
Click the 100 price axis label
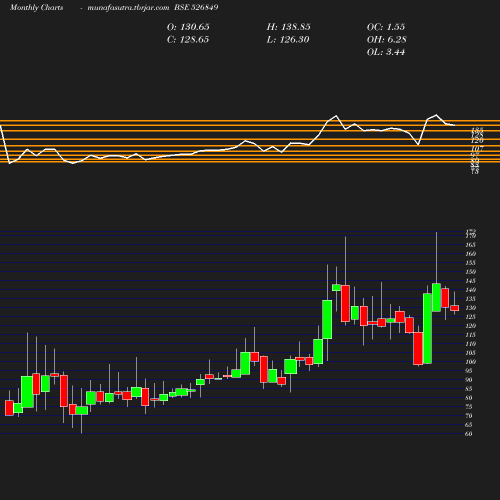pyautogui.click(x=470, y=362)
